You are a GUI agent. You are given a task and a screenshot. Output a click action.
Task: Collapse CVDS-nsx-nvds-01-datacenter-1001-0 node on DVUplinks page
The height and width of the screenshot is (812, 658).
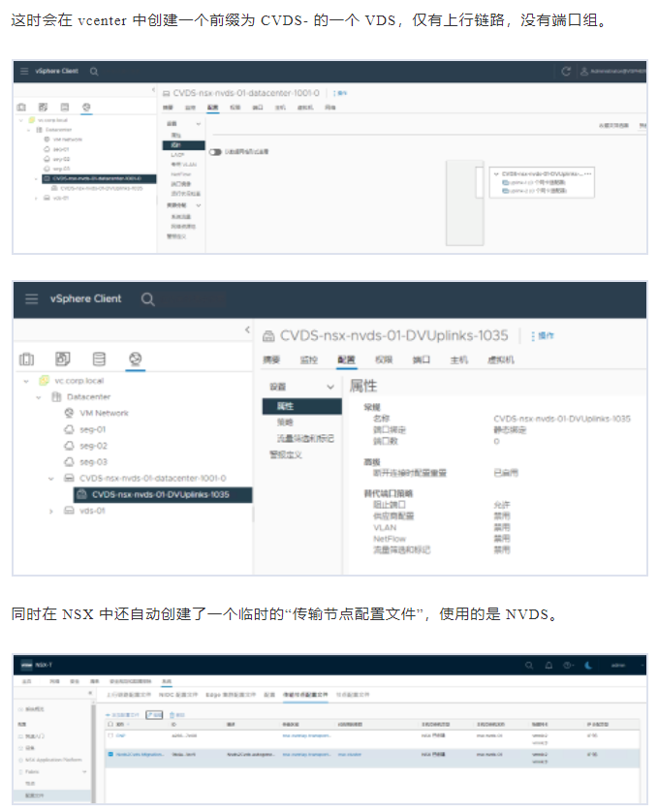(x=50, y=479)
